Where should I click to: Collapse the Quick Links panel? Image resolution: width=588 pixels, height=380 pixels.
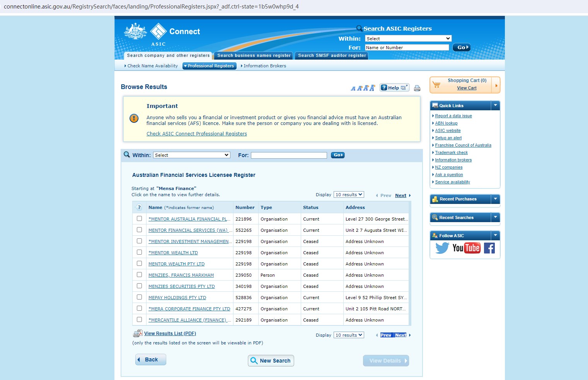495,105
